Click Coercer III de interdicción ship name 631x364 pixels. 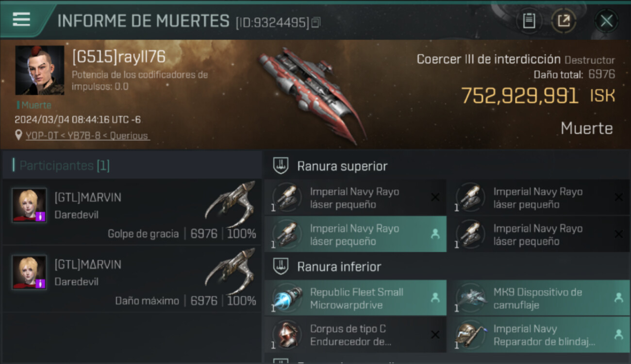coord(489,59)
